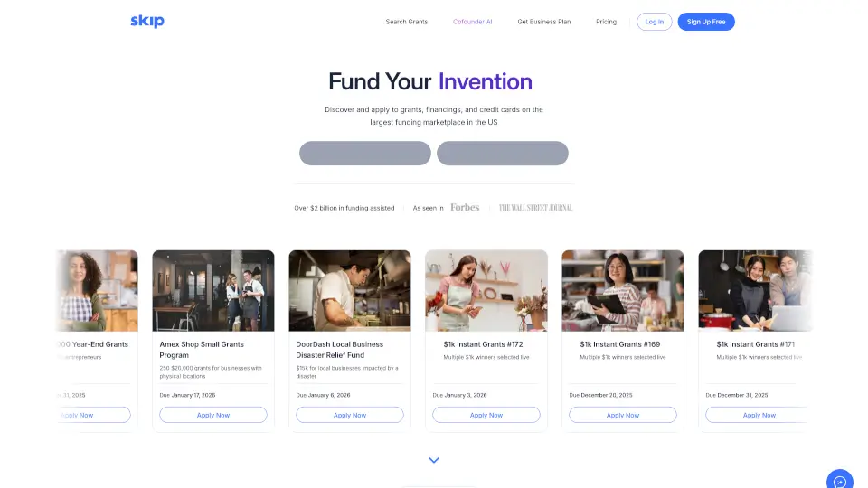Click the Log In button
Image resolution: width=868 pixels, height=488 pixels.
tap(655, 22)
